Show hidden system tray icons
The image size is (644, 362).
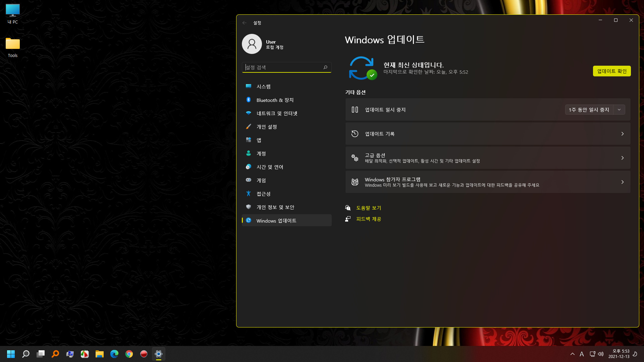(573, 354)
